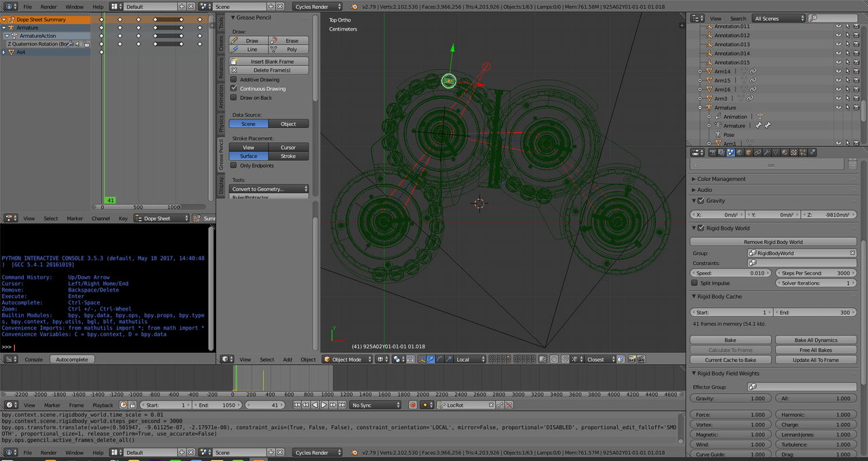Click the 3D view OpenGL render camera icon

pyautogui.click(x=632, y=359)
